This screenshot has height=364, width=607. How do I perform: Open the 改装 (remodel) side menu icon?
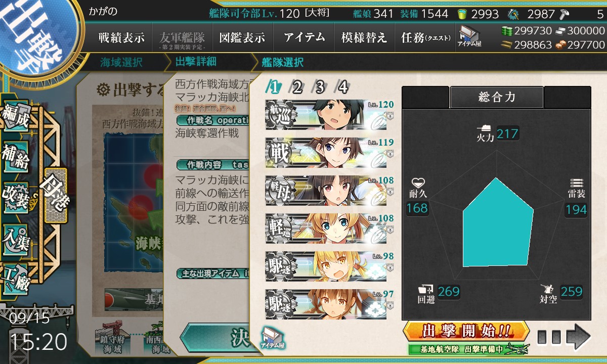tap(16, 197)
